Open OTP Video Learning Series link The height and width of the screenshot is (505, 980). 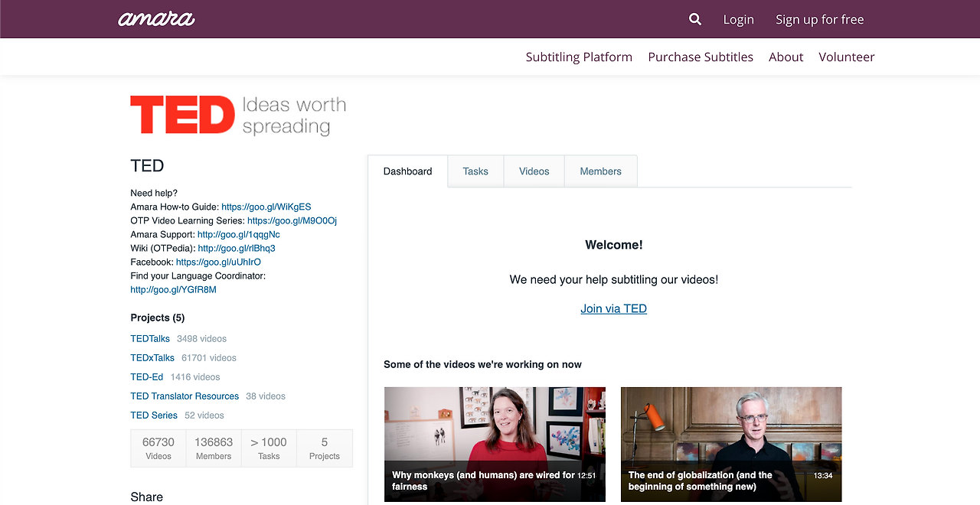(x=292, y=220)
